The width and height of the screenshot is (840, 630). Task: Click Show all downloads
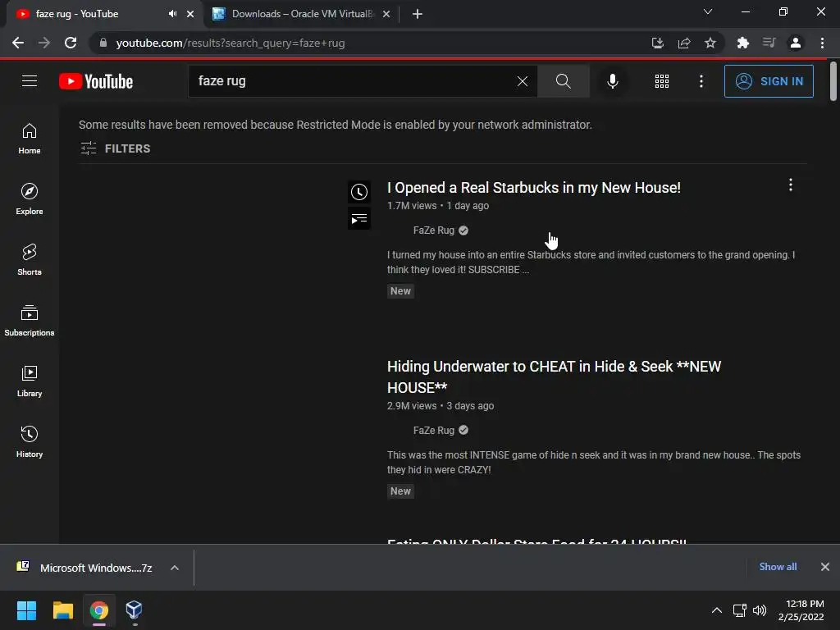pos(778,567)
